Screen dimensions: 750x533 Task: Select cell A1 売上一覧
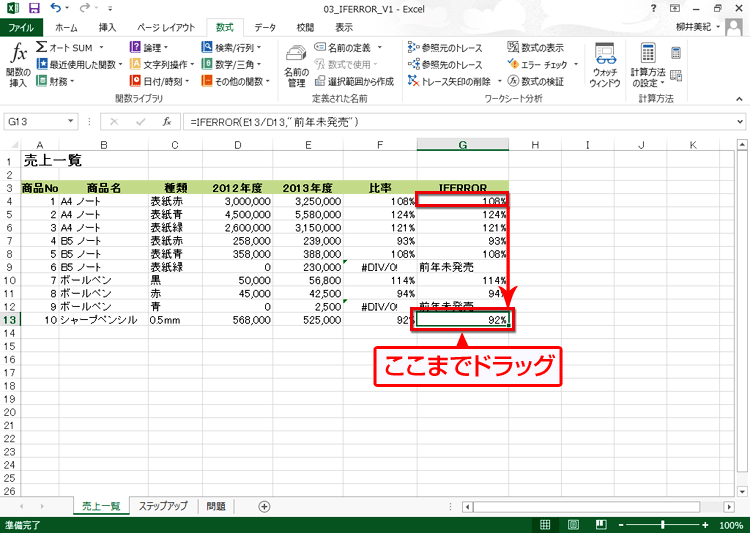39,160
